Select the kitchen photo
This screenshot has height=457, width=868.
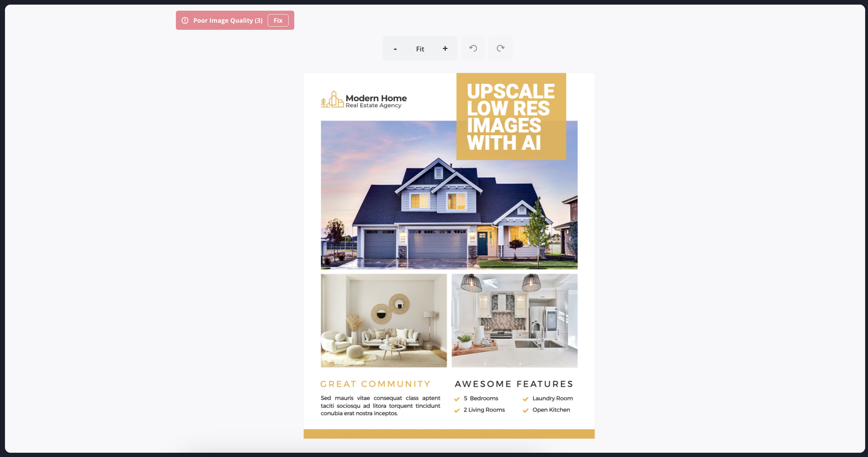[x=514, y=320]
